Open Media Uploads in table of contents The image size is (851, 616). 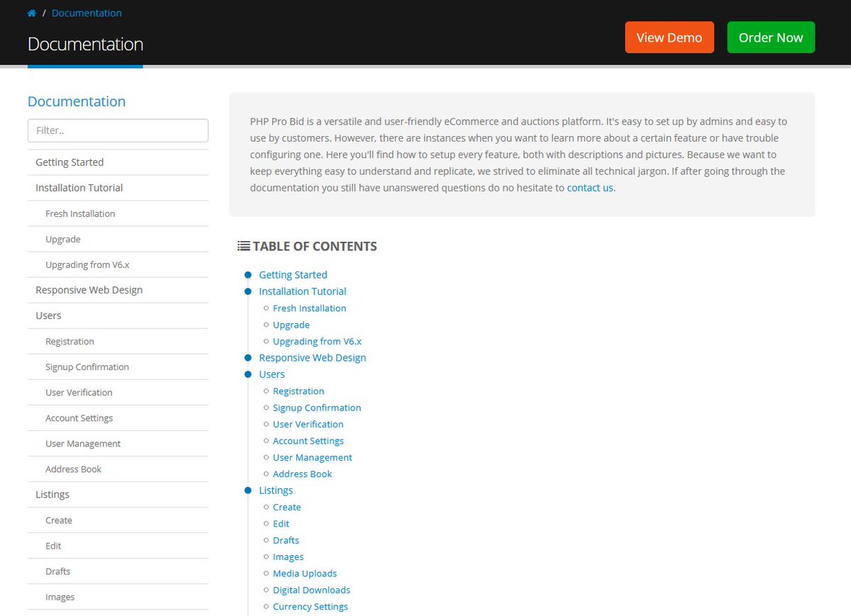coord(305,573)
